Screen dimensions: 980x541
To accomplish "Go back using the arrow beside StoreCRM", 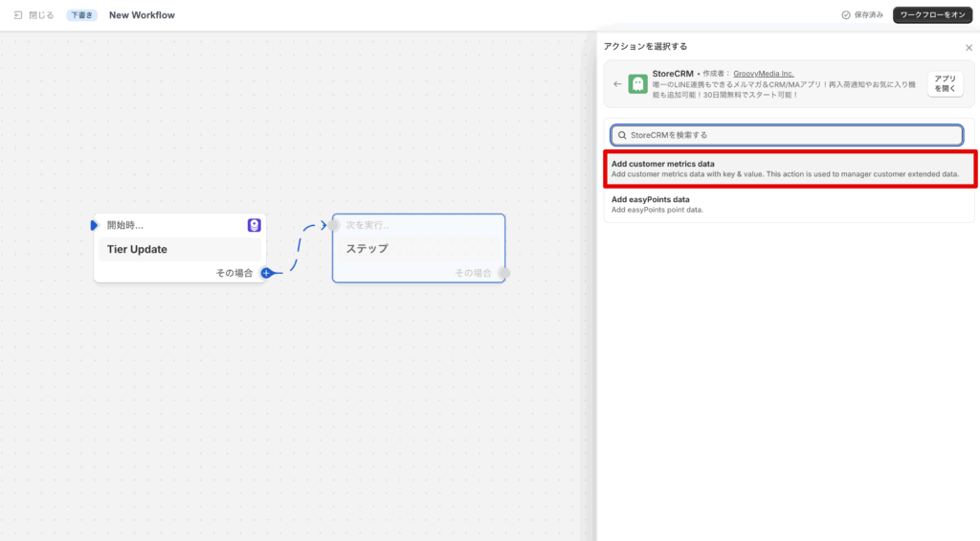I will click(617, 84).
